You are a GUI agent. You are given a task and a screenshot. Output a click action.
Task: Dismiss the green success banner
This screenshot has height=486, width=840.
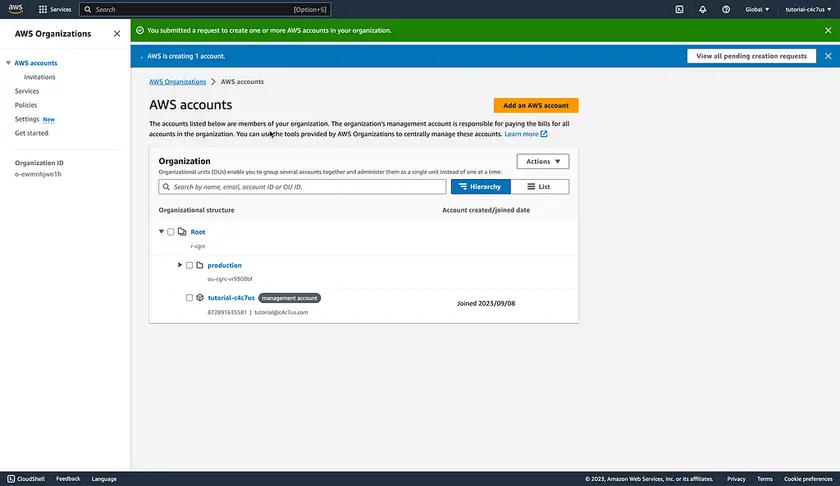[828, 31]
